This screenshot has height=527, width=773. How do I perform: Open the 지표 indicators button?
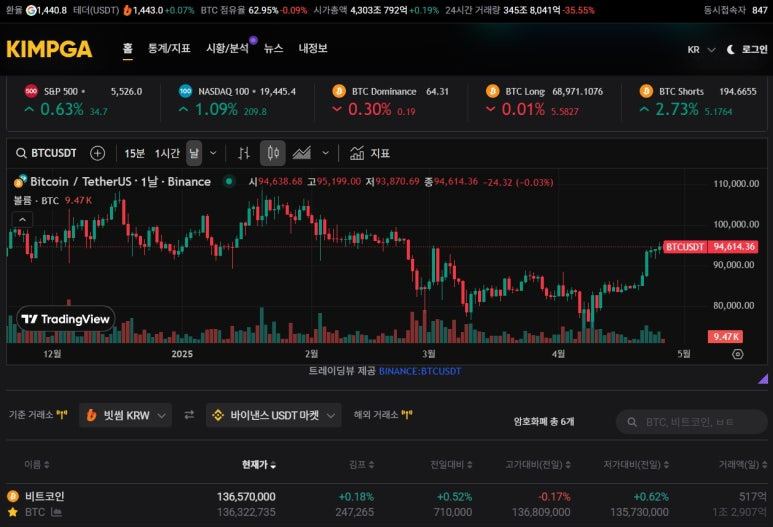370,153
